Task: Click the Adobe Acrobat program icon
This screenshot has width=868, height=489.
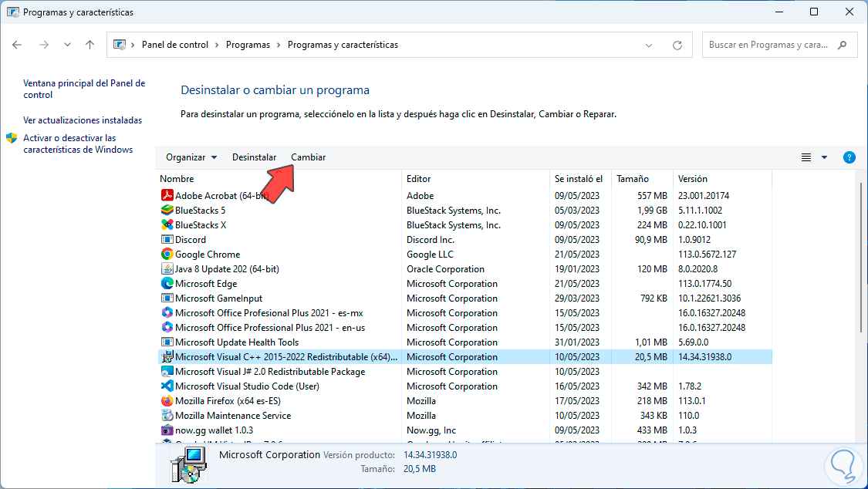Action: click(x=167, y=195)
